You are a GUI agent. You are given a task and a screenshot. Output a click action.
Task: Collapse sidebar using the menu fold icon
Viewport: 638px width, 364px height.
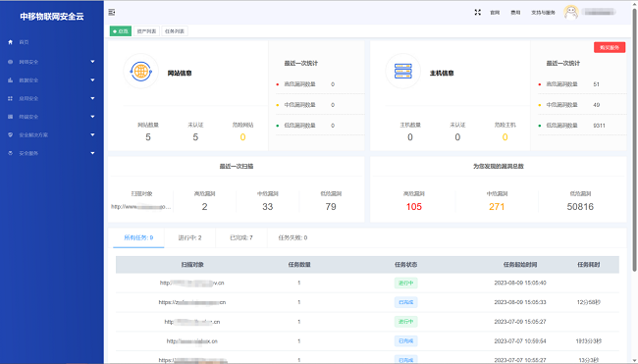112,12
